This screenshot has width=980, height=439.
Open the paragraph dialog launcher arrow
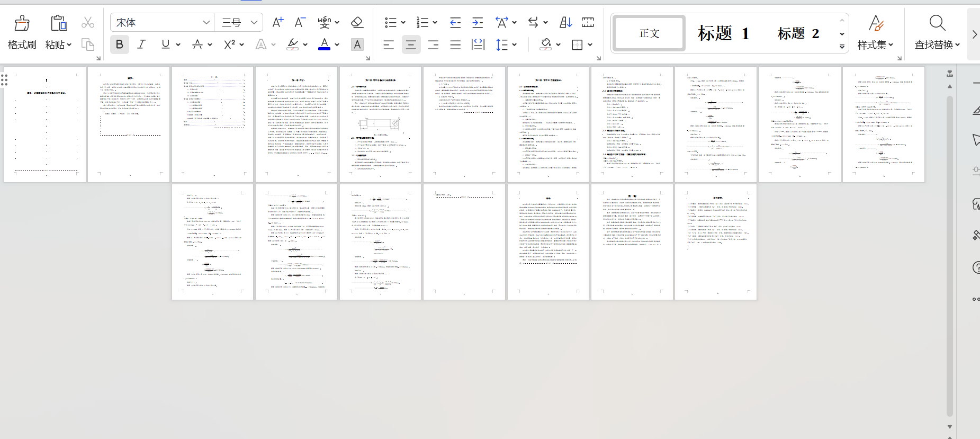[599, 58]
